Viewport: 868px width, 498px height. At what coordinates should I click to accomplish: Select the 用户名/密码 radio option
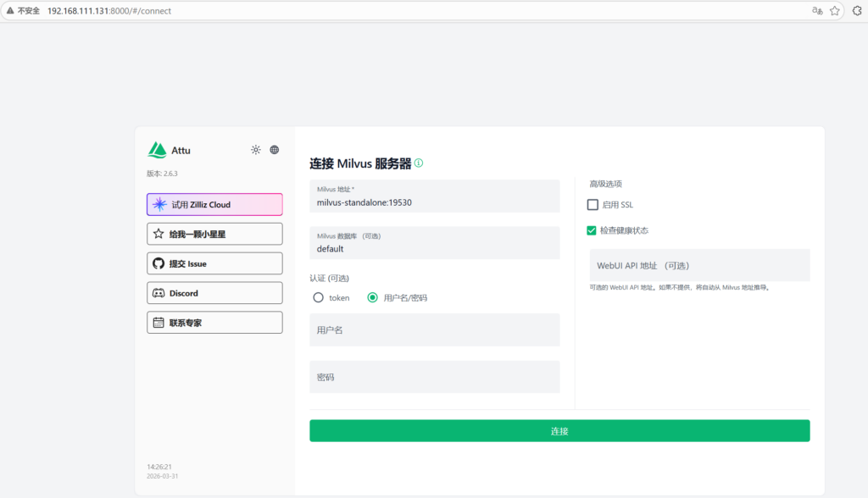(372, 298)
